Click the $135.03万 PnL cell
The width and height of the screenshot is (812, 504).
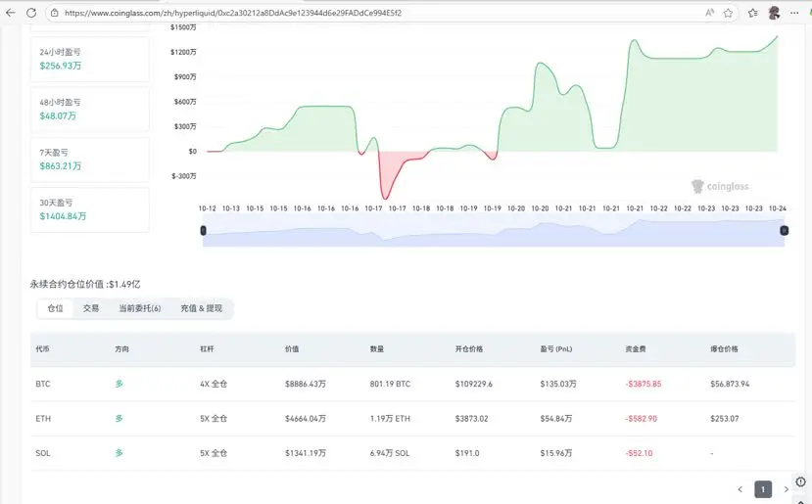(558, 384)
